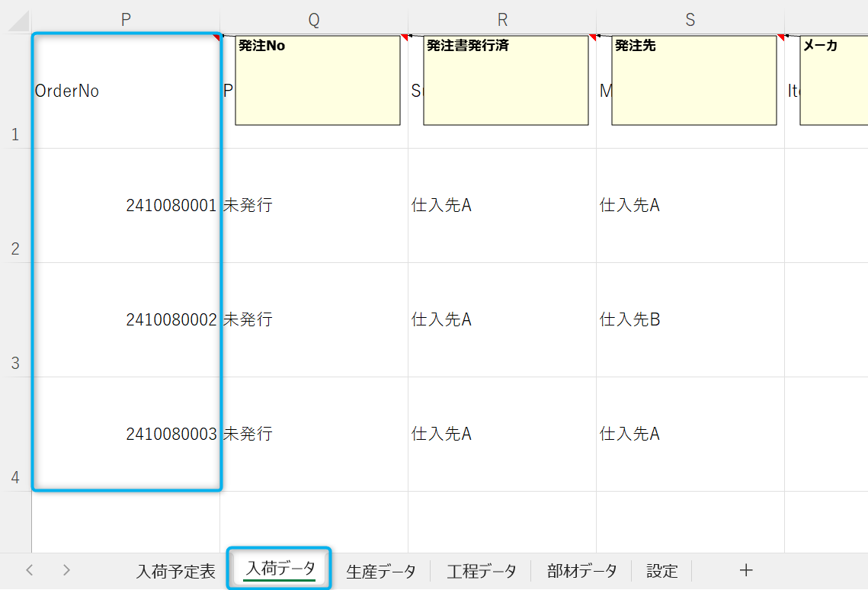Select the 部材データ sheet tab
The height and width of the screenshot is (590, 868).
[x=582, y=571]
